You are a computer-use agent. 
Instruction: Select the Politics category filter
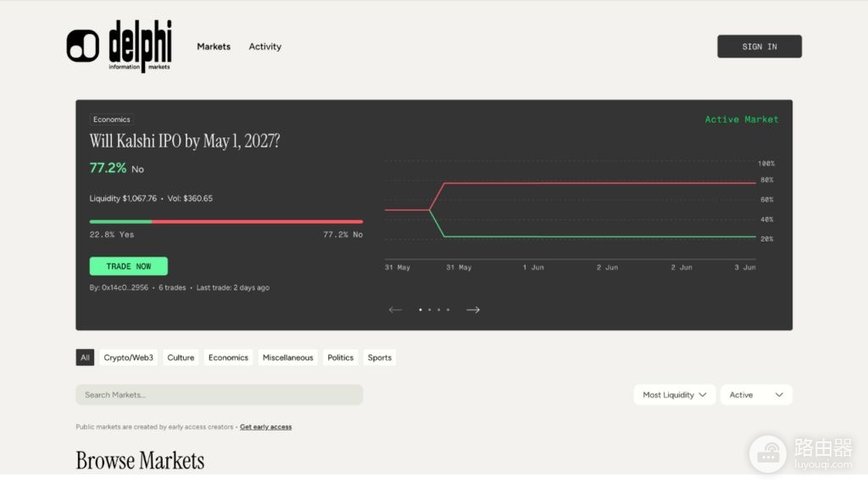(341, 358)
